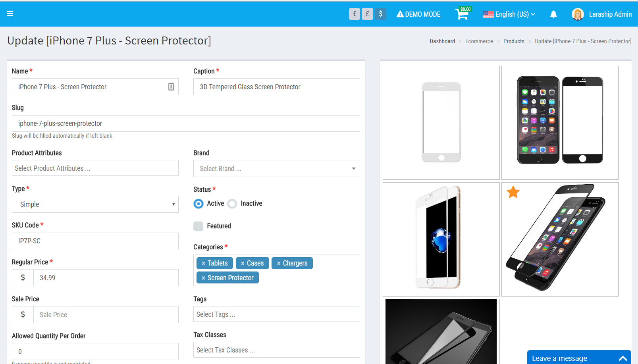This screenshot has height=364, width=638.
Task: Open the Select Brand dropdown
Action: (276, 169)
